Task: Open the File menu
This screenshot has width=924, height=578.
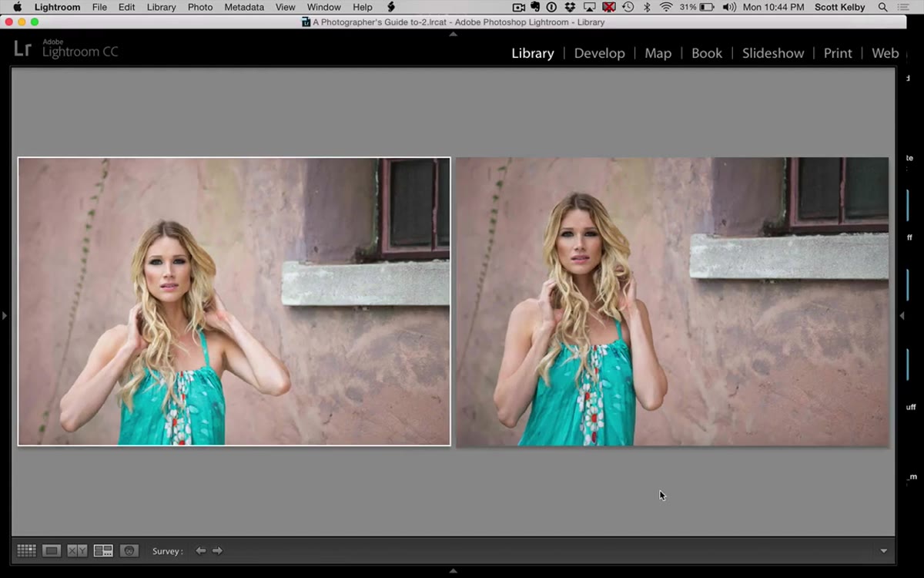Action: (99, 7)
